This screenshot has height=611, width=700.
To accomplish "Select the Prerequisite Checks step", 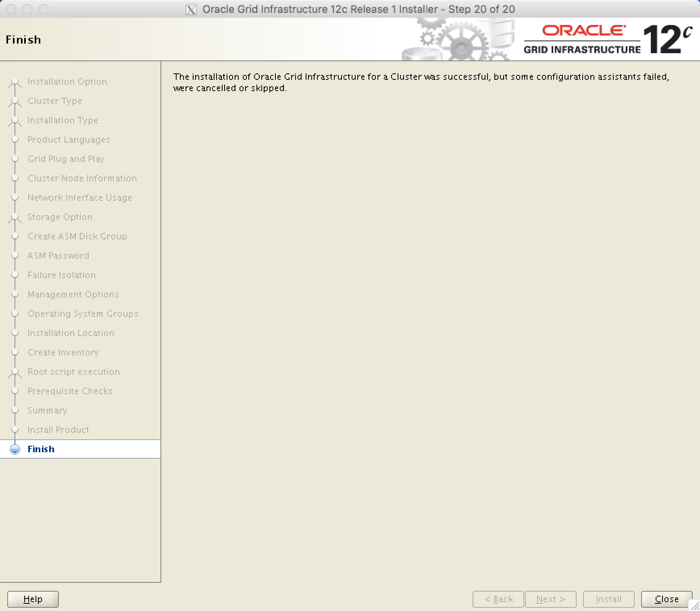I will click(70, 391).
